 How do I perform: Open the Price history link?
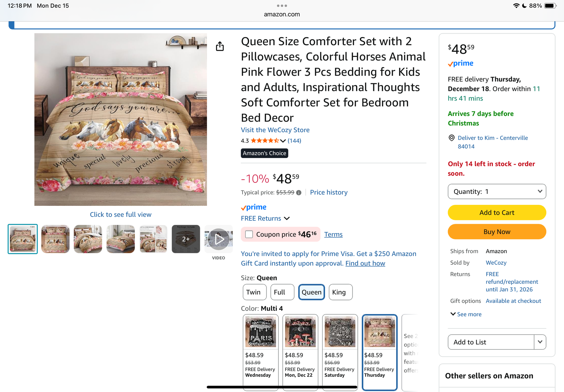[329, 192]
